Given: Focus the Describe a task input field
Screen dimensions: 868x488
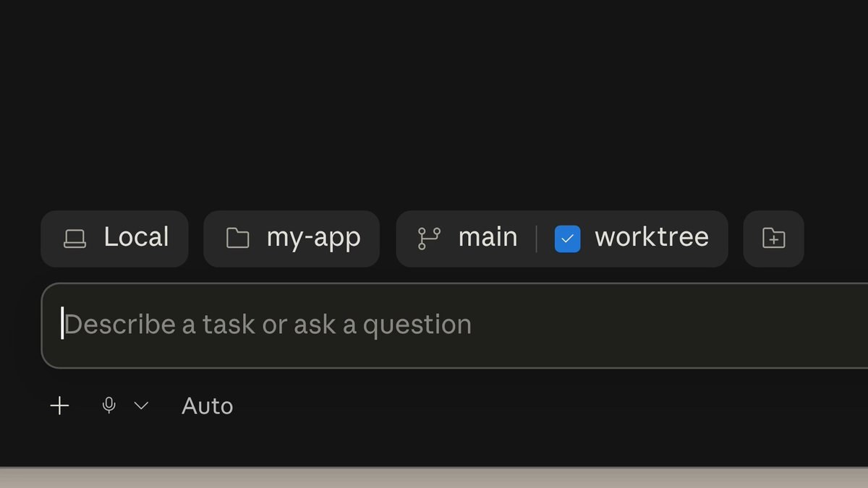Looking at the screenshot, I should pos(454,325).
